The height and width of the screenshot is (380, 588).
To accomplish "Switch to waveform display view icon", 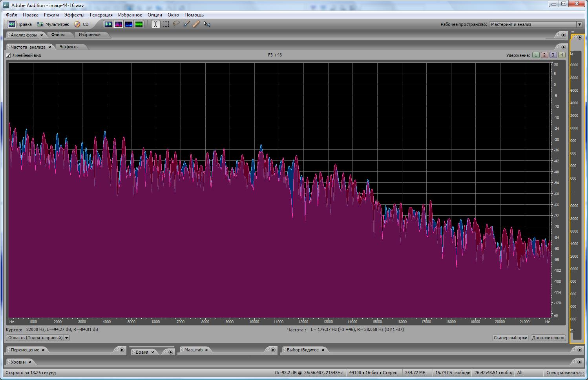I will (x=108, y=24).
